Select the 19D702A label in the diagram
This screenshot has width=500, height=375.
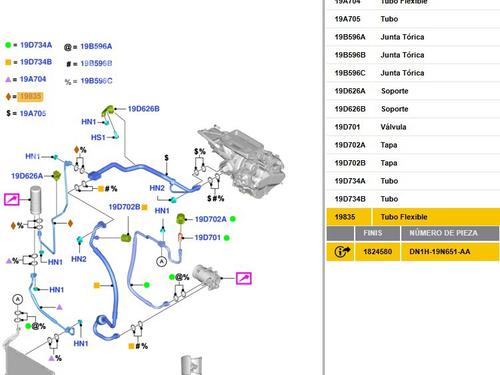click(210, 219)
